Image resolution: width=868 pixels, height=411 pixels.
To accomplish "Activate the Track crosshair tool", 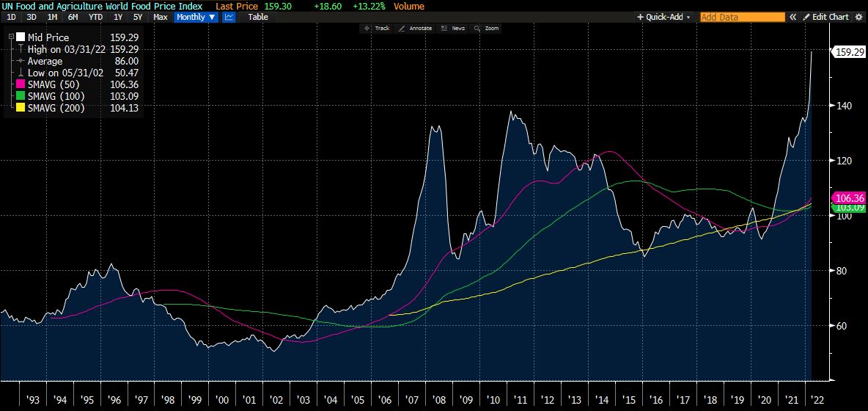I will [377, 29].
